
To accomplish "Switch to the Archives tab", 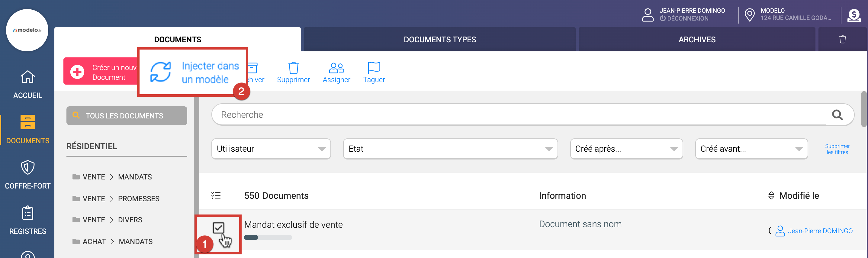I will [696, 40].
